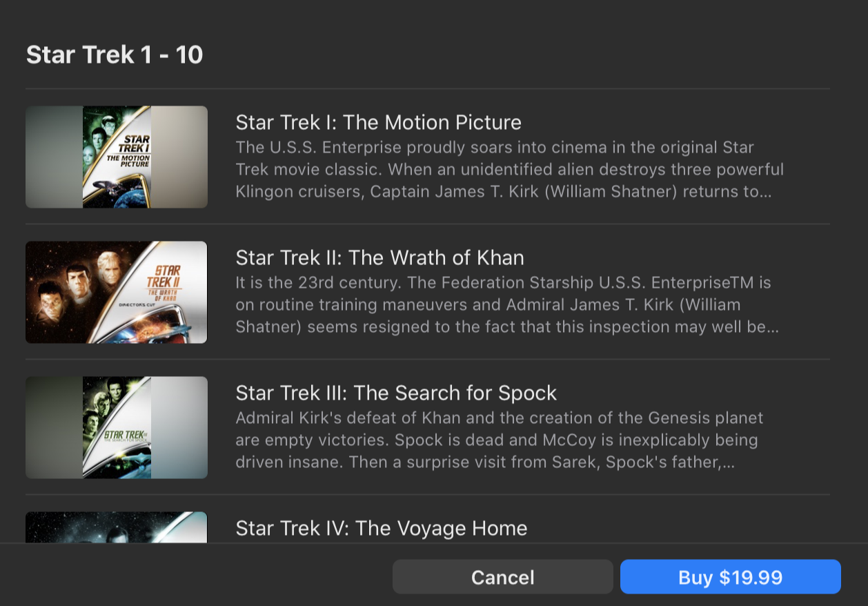The image size is (868, 606).
Task: Expand the ellipsis ending the Wrath of Khan description
Action: pyautogui.click(x=773, y=327)
